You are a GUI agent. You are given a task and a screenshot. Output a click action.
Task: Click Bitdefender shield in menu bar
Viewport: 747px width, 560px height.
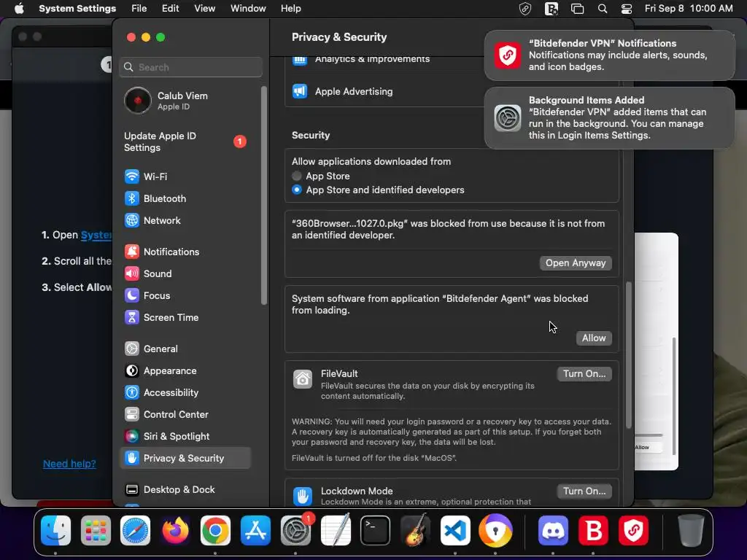click(525, 9)
